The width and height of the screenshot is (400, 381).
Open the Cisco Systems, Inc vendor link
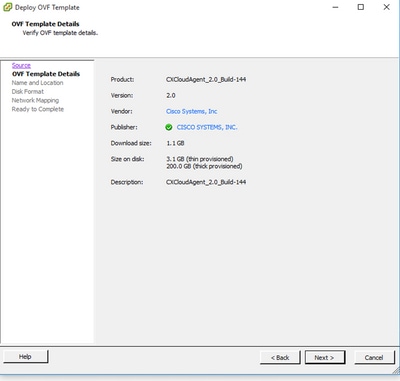pyautogui.click(x=192, y=111)
